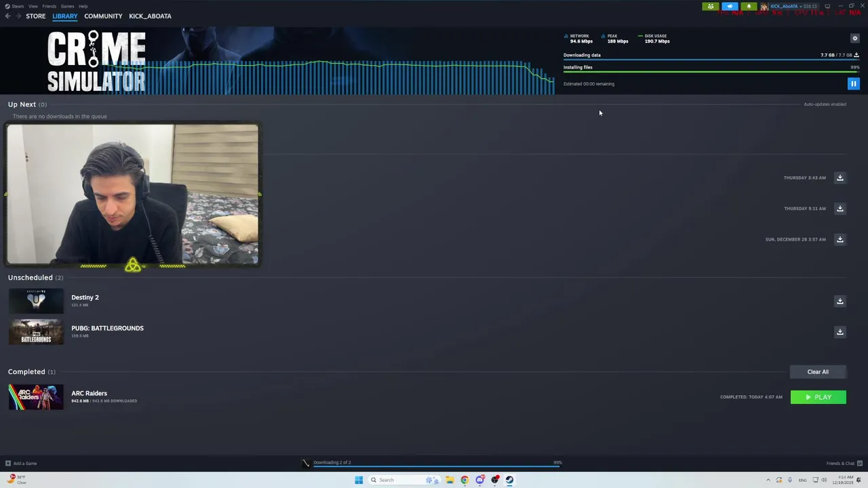868x488 pixels.
Task: Open the notifications bell icon
Action: coord(749,7)
